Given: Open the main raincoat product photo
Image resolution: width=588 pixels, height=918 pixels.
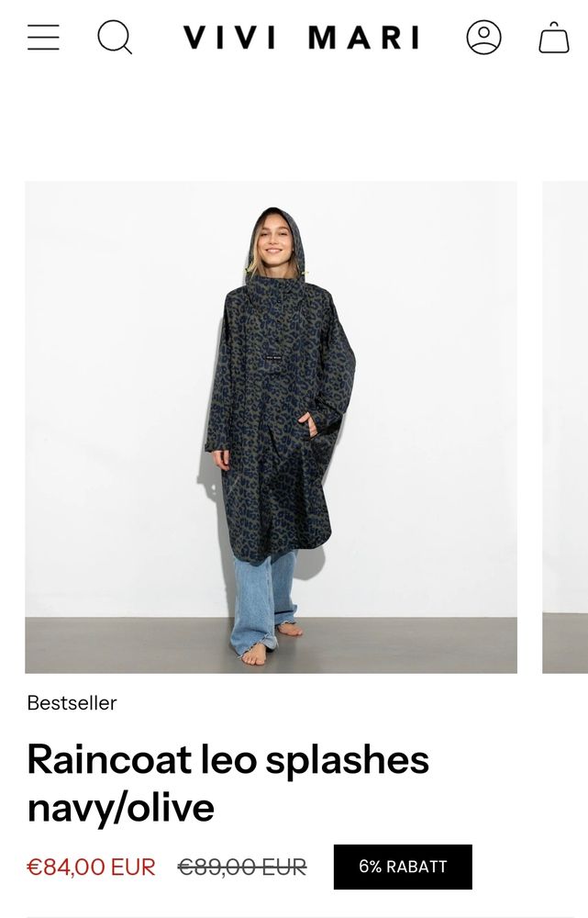Looking at the screenshot, I should [x=271, y=428].
